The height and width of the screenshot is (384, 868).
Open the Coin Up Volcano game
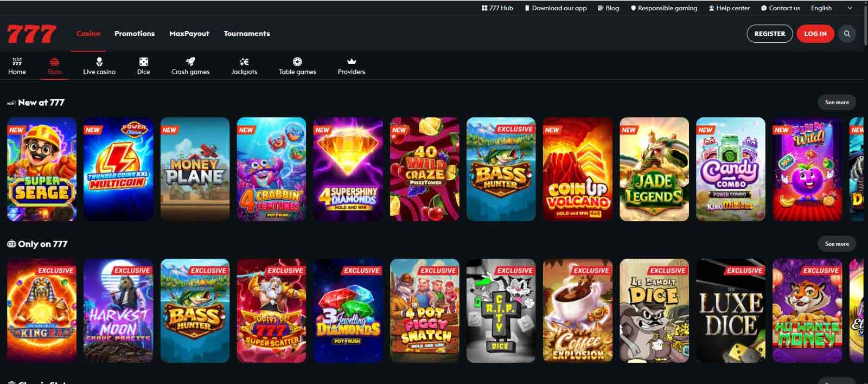[x=578, y=169]
